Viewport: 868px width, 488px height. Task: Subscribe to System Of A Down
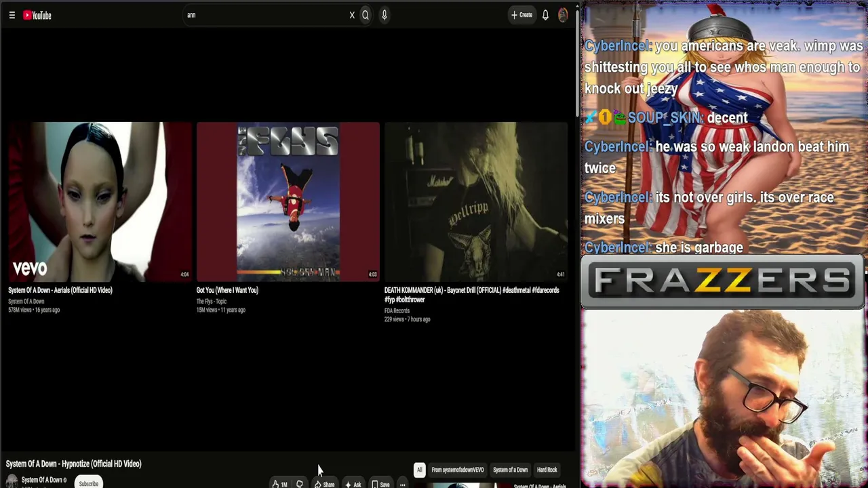tap(88, 483)
